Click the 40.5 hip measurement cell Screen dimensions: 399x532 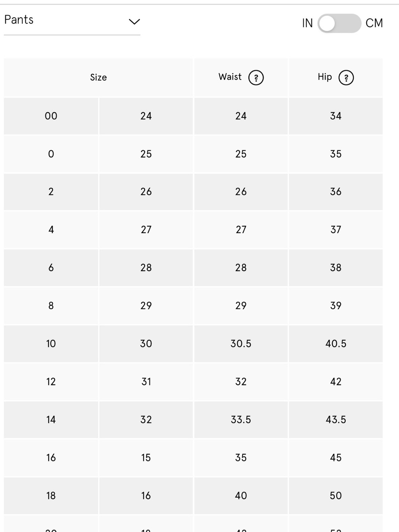tap(336, 344)
